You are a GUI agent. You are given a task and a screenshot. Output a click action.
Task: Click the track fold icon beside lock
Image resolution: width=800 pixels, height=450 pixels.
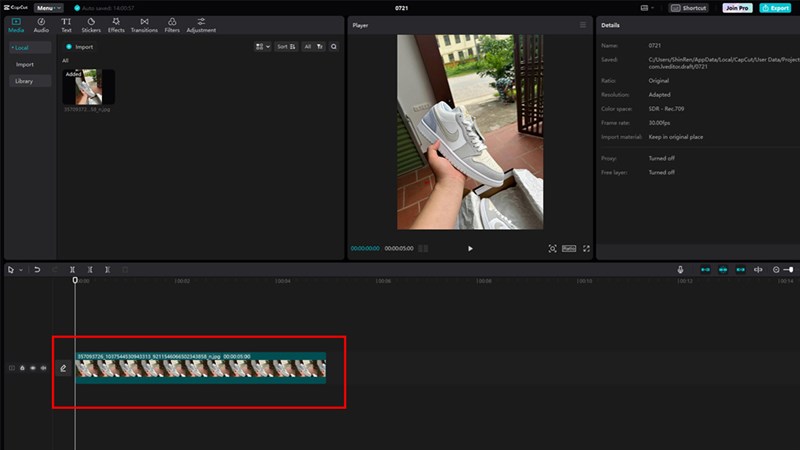click(x=12, y=368)
